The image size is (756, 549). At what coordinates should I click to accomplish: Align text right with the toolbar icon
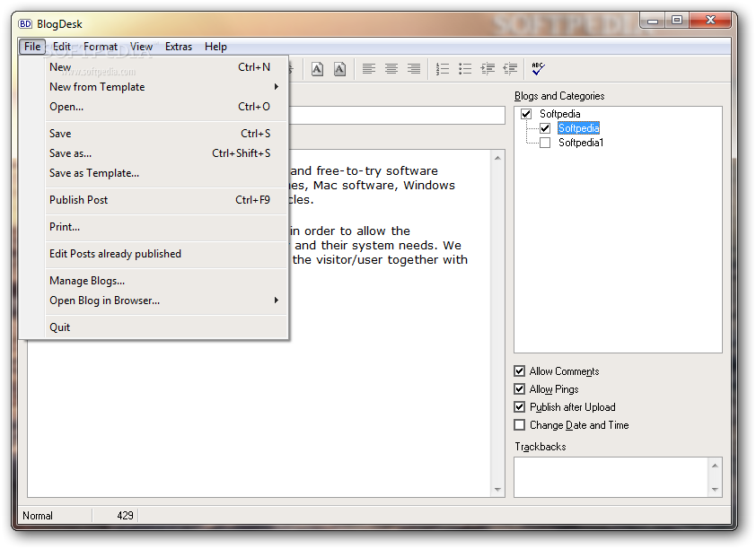coord(414,69)
